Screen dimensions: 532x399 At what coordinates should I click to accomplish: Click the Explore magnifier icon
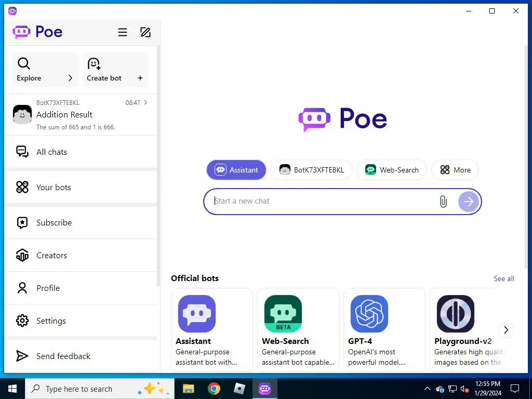coord(24,63)
